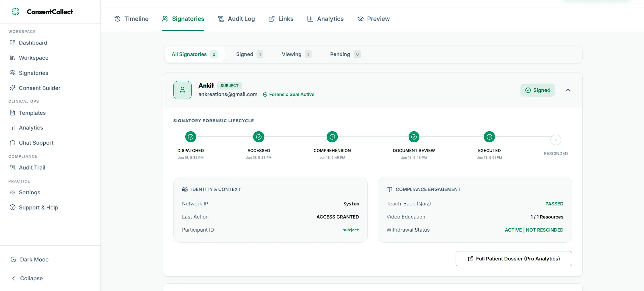Filter by Pending signatories
Viewport: 644px width, 291px height.
coord(346,54)
